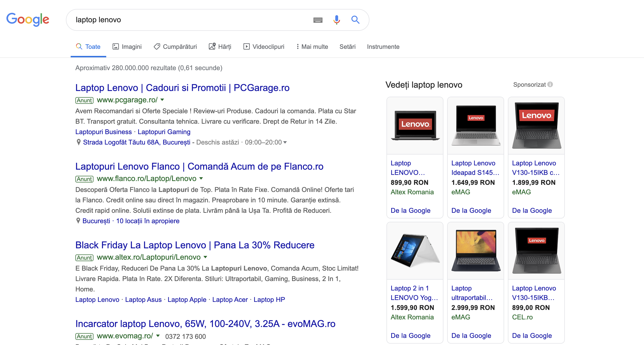Follow the Laptop HP sitelink
This screenshot has width=644, height=345.
tap(269, 300)
